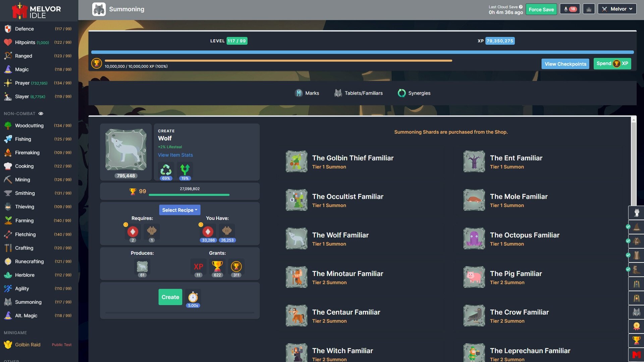Toggle Non-Combat skills visibility eye icon

coord(41,114)
